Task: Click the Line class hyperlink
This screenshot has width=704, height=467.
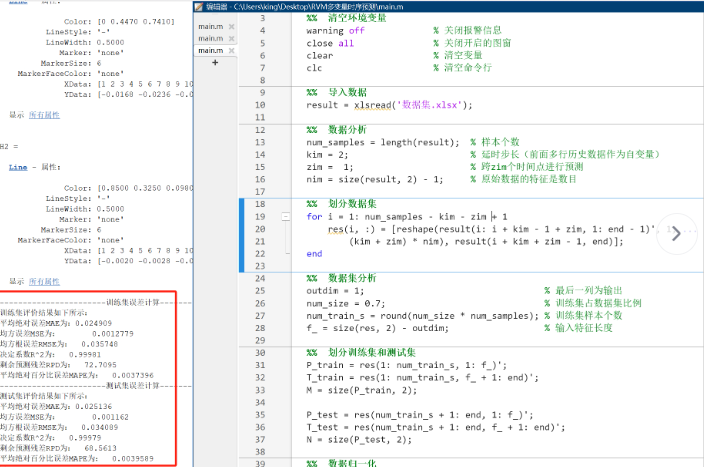Action: point(18,167)
